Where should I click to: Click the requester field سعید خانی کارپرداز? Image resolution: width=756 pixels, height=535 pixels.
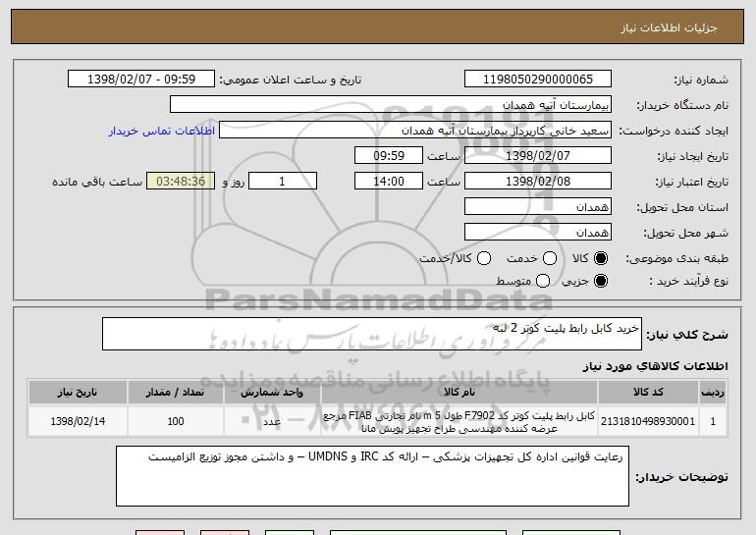(x=415, y=131)
